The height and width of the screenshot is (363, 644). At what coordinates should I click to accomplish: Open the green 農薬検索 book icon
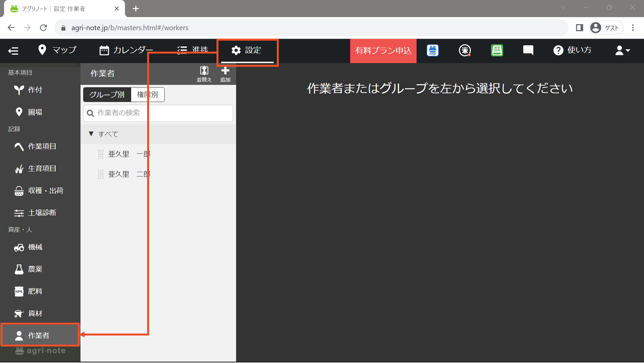pos(497,50)
